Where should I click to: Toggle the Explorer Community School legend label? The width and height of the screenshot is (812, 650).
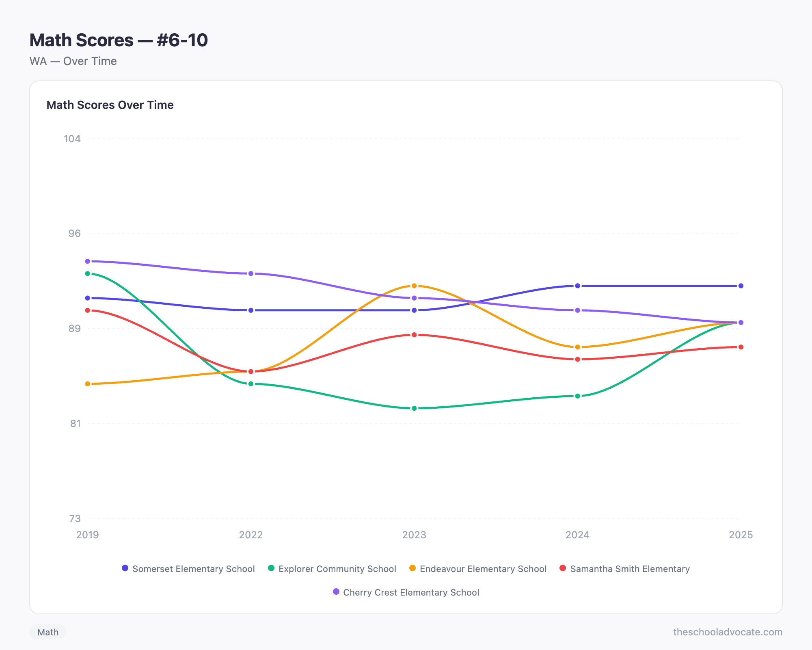coord(337,569)
